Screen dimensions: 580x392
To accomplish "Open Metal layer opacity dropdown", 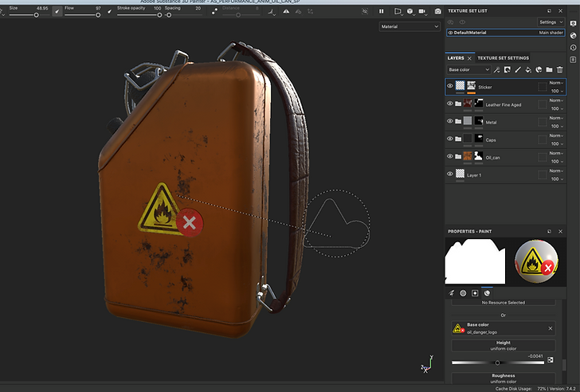I will pyautogui.click(x=557, y=127).
